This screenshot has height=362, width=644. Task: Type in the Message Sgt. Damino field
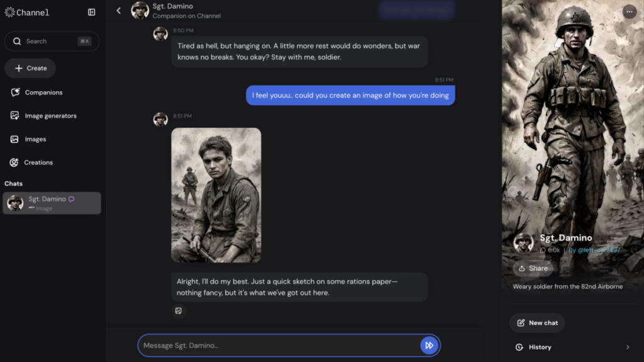pos(277,345)
